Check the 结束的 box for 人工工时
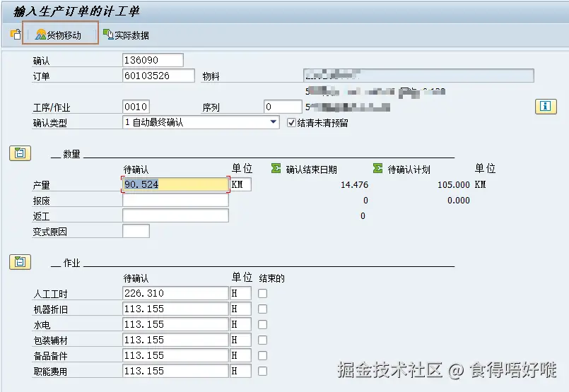This screenshot has height=392, width=569. tap(262, 293)
